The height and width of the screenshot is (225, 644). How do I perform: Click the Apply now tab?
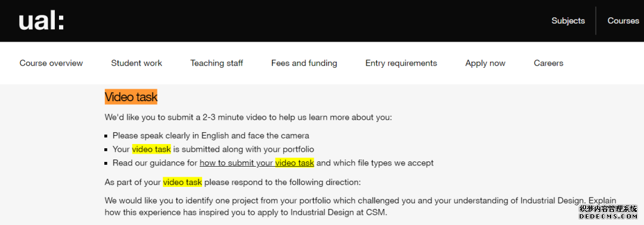[485, 63]
